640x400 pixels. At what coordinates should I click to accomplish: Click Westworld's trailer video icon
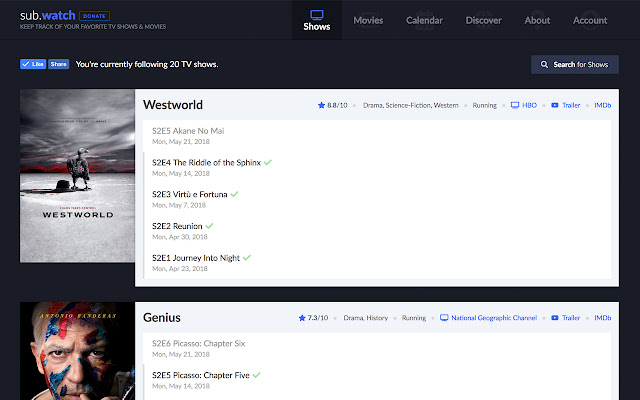(555, 105)
